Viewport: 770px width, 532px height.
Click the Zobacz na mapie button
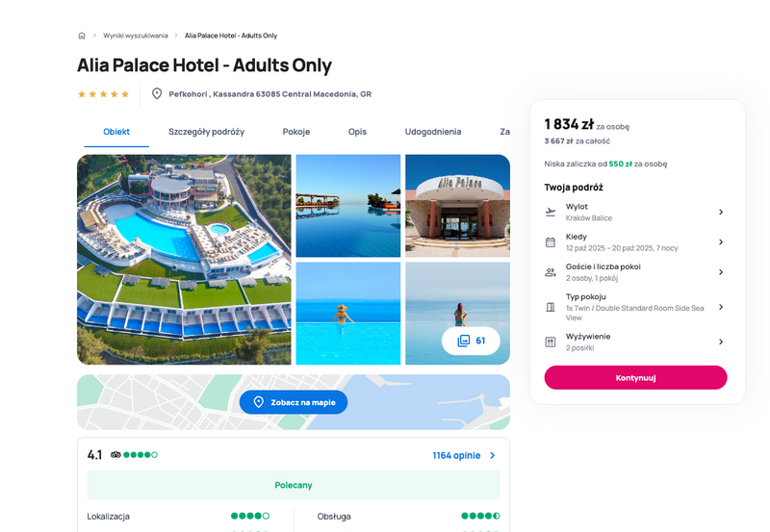(x=294, y=402)
